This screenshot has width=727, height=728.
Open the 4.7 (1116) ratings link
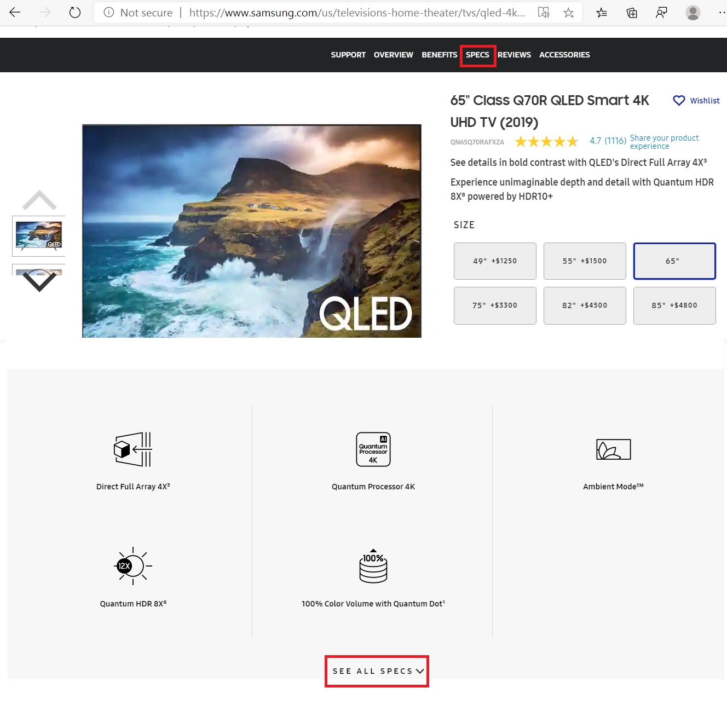[608, 141]
